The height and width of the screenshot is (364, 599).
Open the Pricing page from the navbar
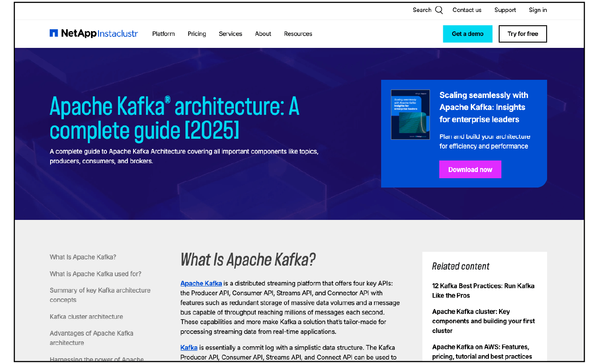point(197,34)
